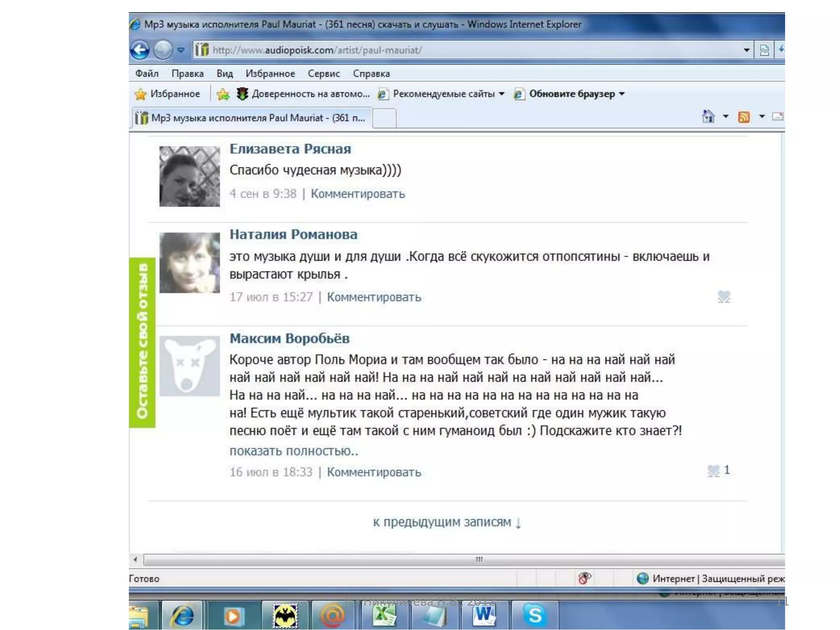
Task: Click к предыдущим записям link
Action: coord(447,523)
